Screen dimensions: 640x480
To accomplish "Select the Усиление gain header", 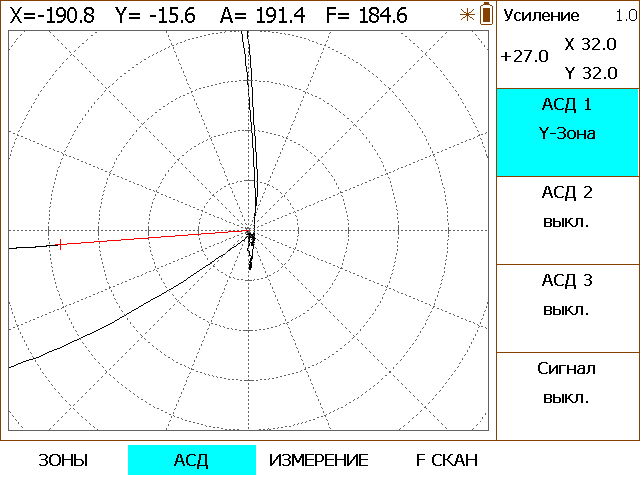I will (541, 16).
